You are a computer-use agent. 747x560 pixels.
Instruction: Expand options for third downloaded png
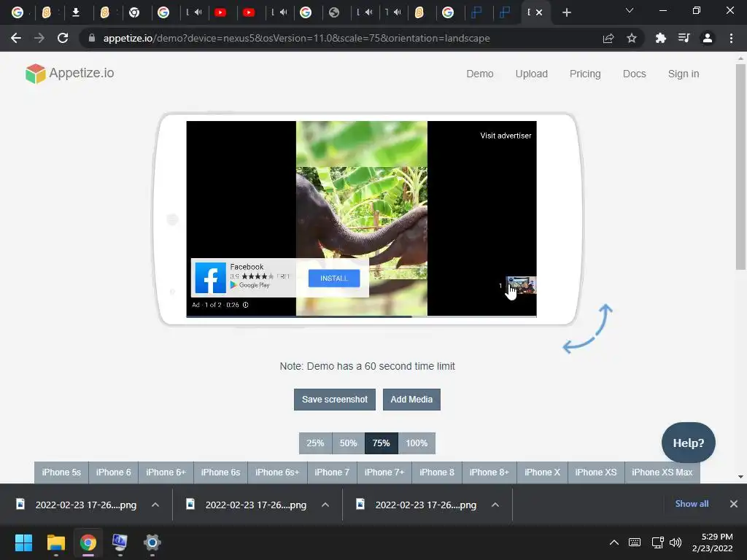pyautogui.click(x=495, y=505)
